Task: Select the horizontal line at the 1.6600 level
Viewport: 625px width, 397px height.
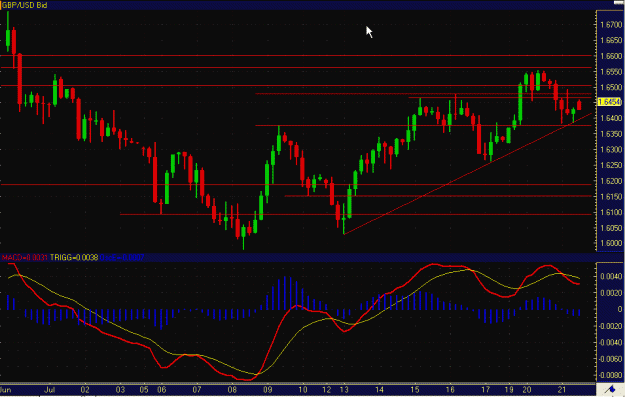Action: [x=296, y=55]
